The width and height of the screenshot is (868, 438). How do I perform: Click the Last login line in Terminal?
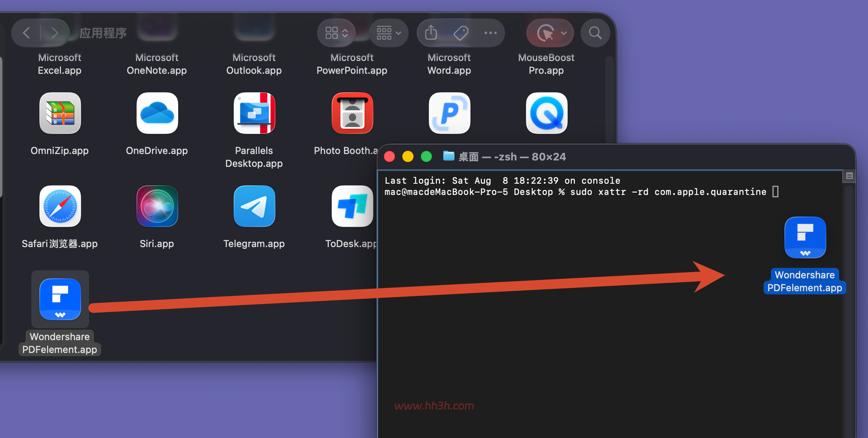click(x=502, y=180)
